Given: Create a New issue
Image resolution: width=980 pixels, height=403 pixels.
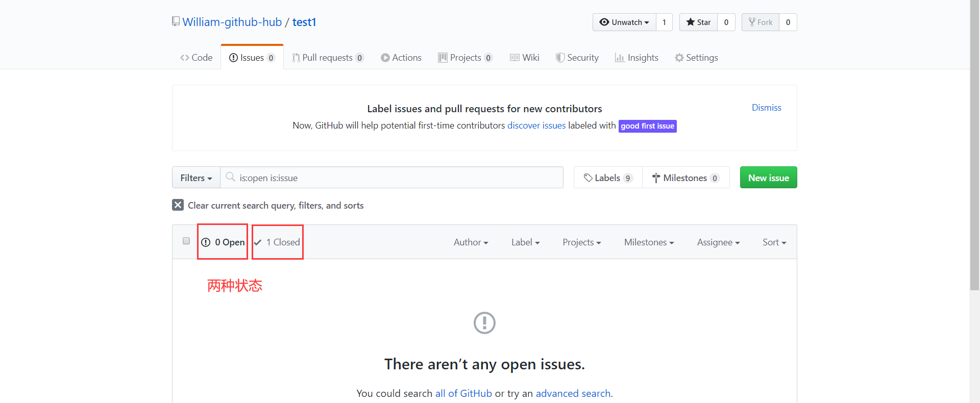Looking at the screenshot, I should [x=768, y=178].
